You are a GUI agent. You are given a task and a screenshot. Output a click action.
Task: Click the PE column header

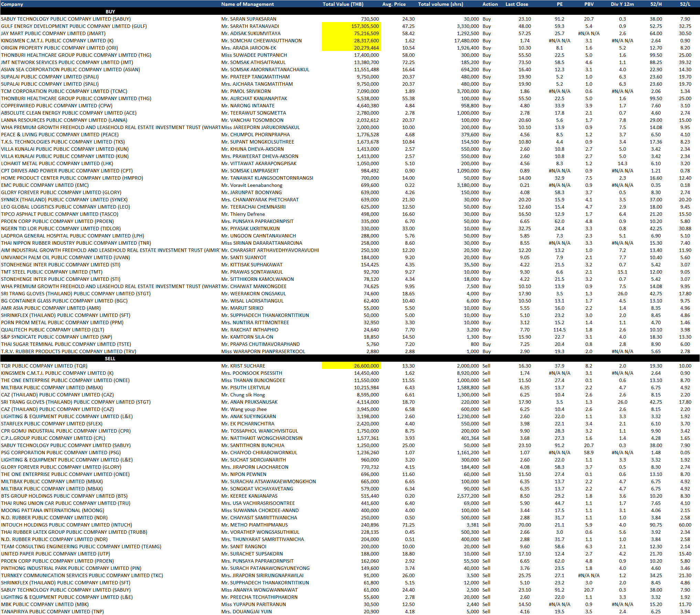[x=560, y=4]
